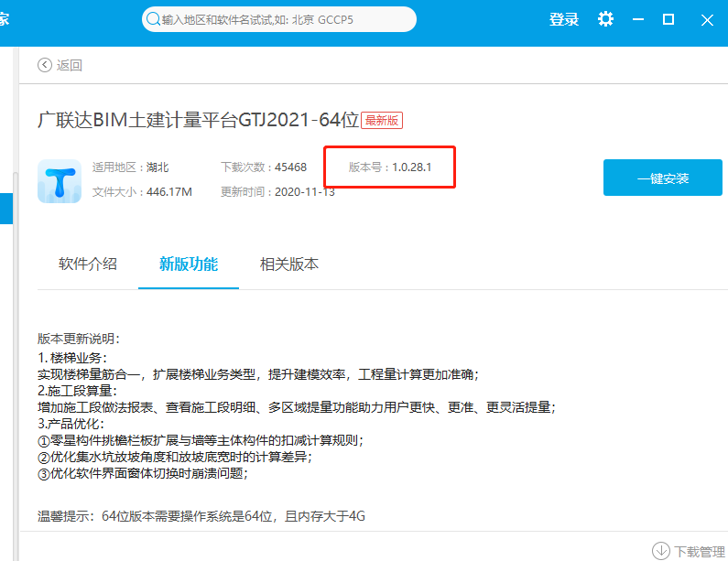This screenshot has width=728, height=561.
Task: Start install with 一键安装 button
Action: [663, 178]
